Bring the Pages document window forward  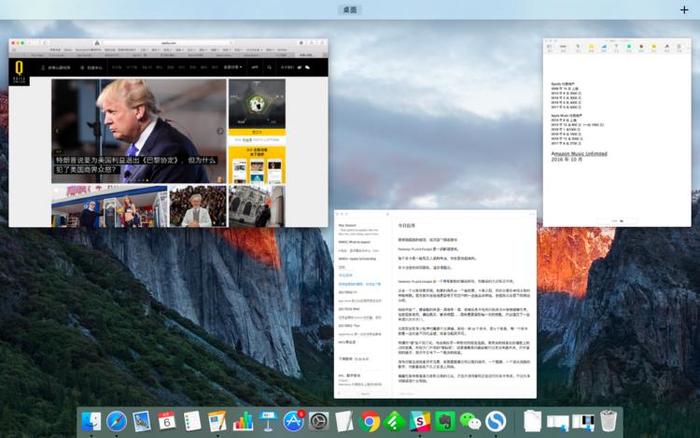pyautogui.click(x=617, y=133)
